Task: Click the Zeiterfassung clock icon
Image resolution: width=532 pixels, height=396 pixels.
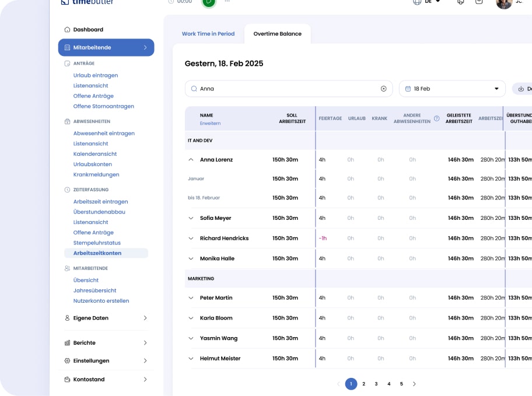Action: click(x=67, y=190)
